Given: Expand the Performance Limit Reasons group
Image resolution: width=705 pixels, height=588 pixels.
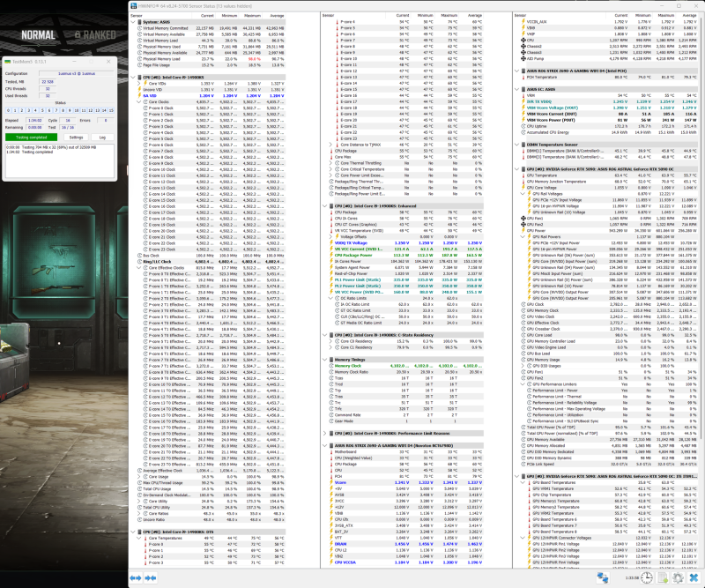Looking at the screenshot, I should click(324, 433).
